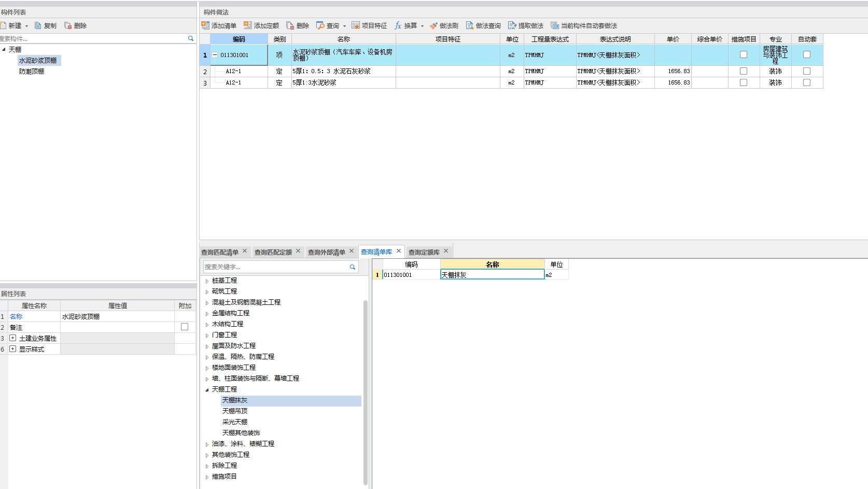
Task: Click the 删除 icon in 构件做法 toolbar
Action: click(x=290, y=25)
